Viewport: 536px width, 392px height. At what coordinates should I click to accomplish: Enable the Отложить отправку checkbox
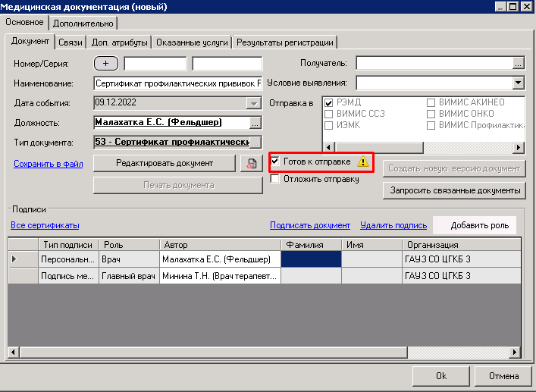coord(275,179)
